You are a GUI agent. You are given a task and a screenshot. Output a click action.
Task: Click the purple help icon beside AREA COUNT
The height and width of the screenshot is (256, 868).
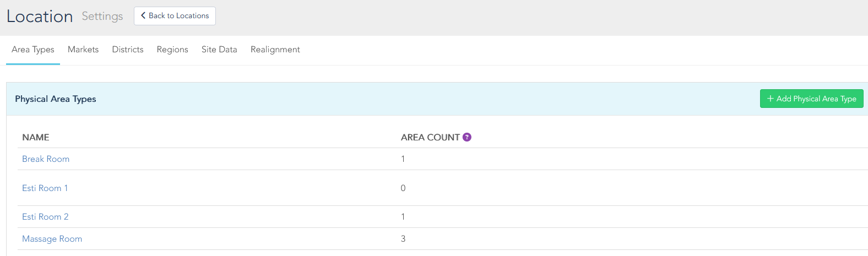tap(466, 137)
